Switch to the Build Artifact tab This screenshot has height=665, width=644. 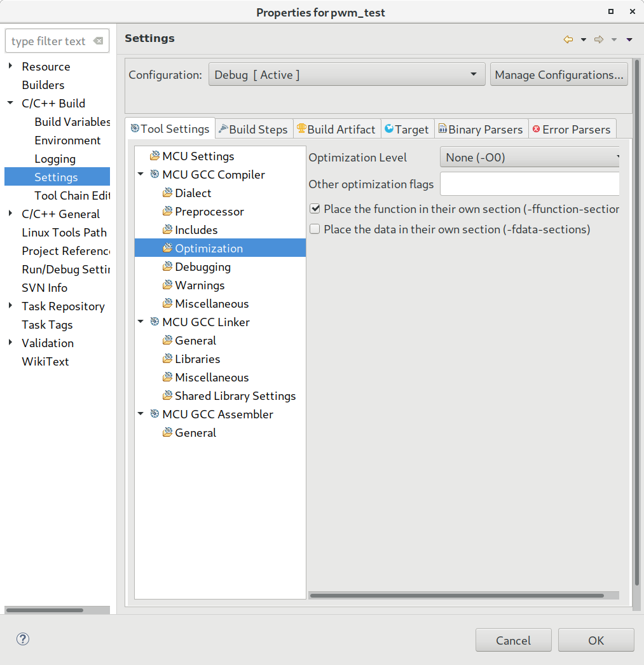click(337, 129)
